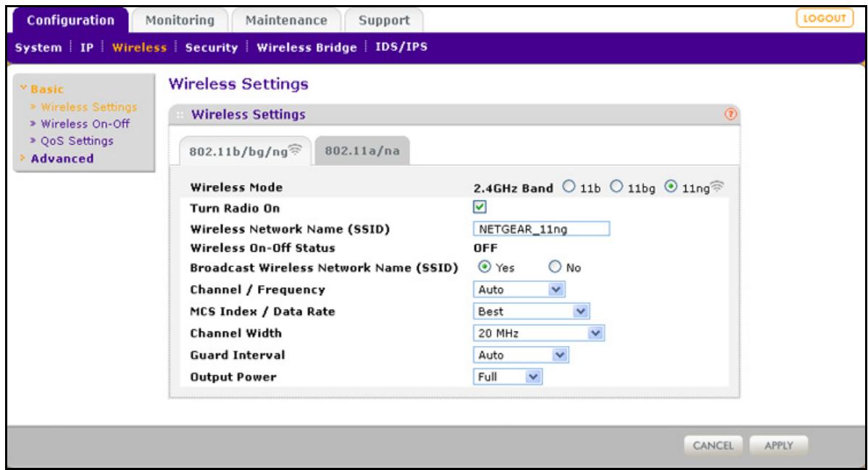Switch to the Monitoring tab
The image size is (868, 470).
(180, 20)
